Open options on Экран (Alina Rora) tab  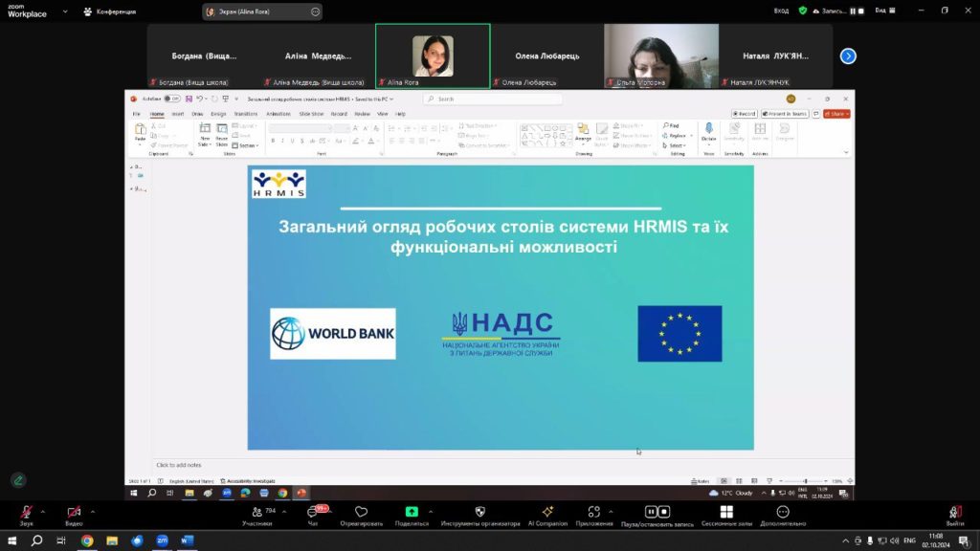pos(315,11)
